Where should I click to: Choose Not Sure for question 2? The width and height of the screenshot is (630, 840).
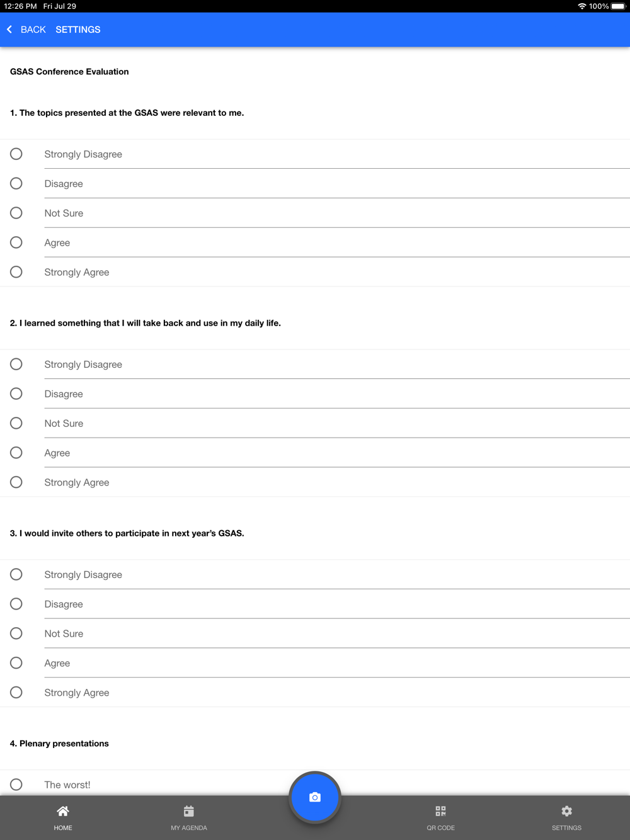pyautogui.click(x=16, y=423)
